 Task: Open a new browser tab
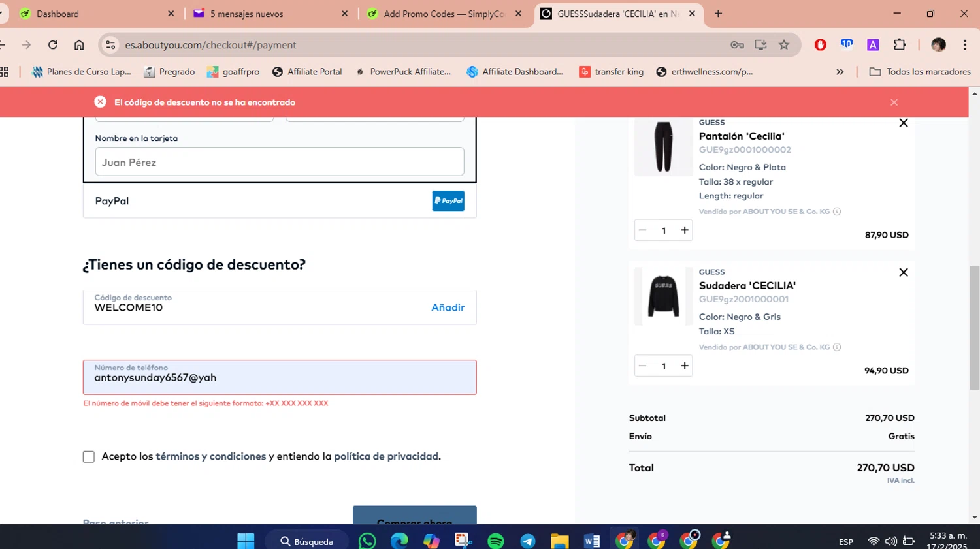point(718,14)
